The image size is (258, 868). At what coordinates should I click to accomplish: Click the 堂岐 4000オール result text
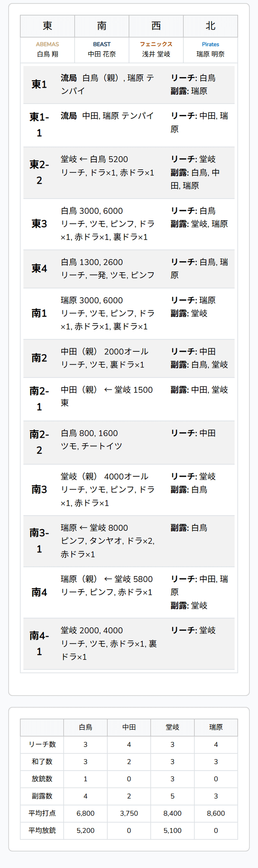[x=104, y=476]
